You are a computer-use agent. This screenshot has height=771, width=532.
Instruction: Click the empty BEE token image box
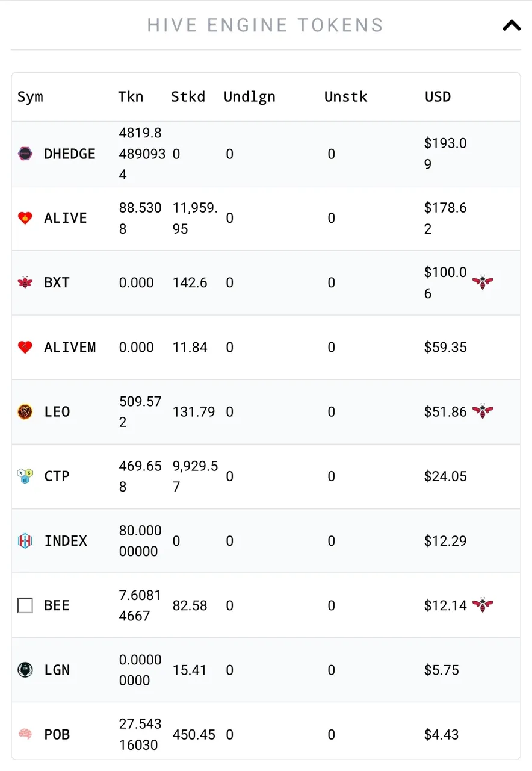(25, 605)
